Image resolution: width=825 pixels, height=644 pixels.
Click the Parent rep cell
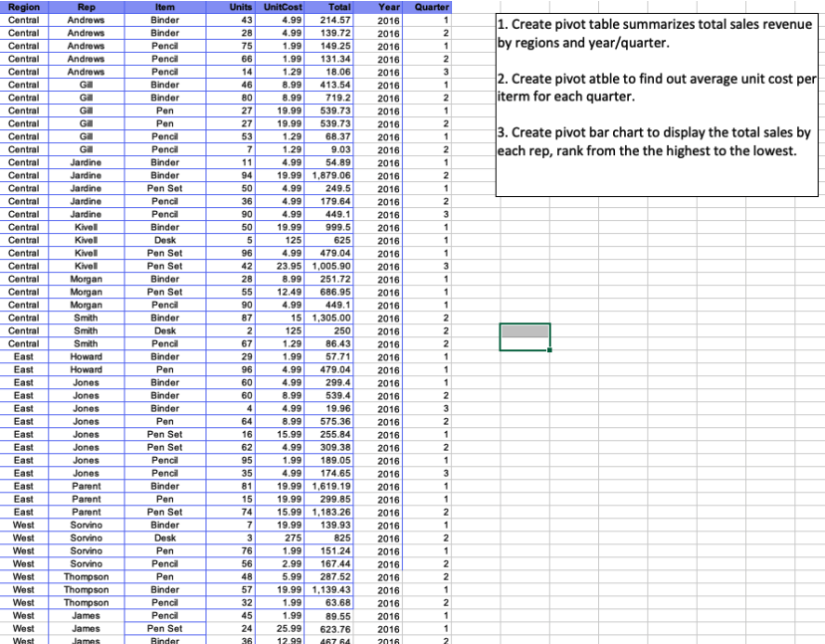coord(86,486)
